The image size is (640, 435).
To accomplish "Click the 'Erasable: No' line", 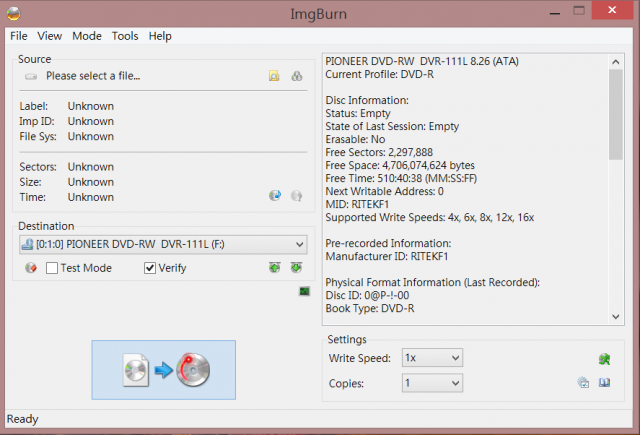I will coord(355,139).
